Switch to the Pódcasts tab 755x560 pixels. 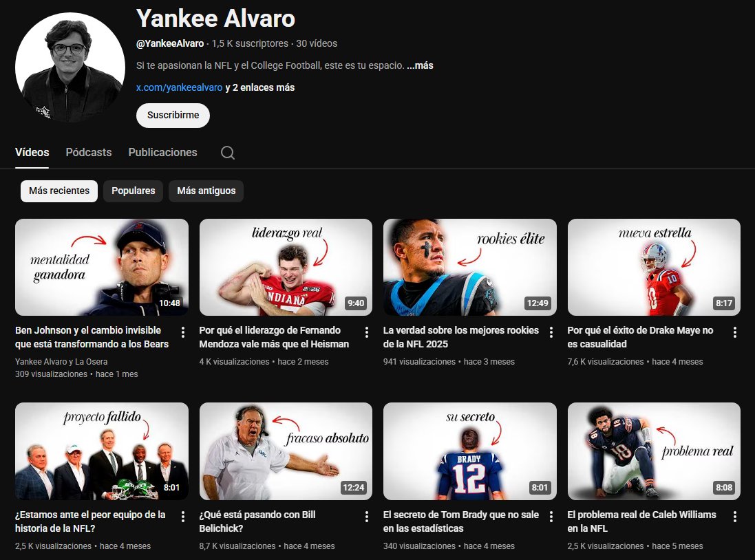89,152
